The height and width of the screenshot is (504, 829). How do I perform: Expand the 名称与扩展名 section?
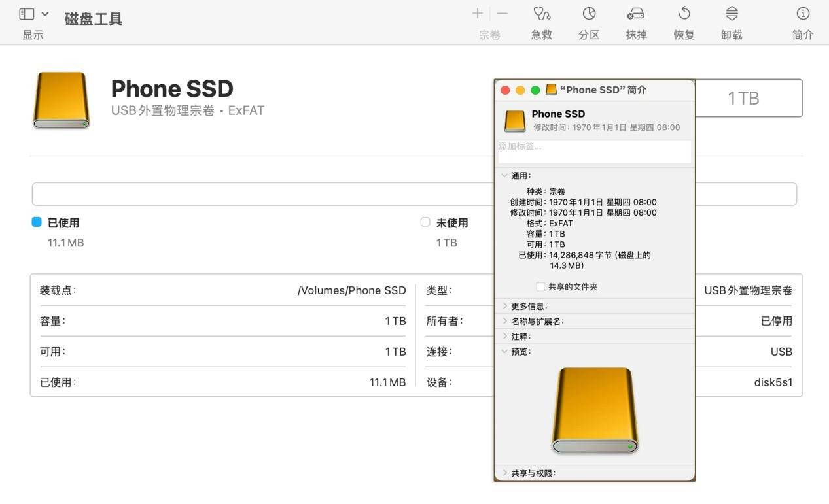pyautogui.click(x=505, y=321)
